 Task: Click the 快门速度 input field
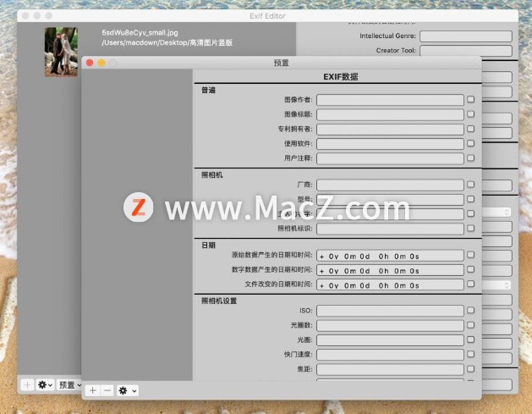(x=390, y=355)
